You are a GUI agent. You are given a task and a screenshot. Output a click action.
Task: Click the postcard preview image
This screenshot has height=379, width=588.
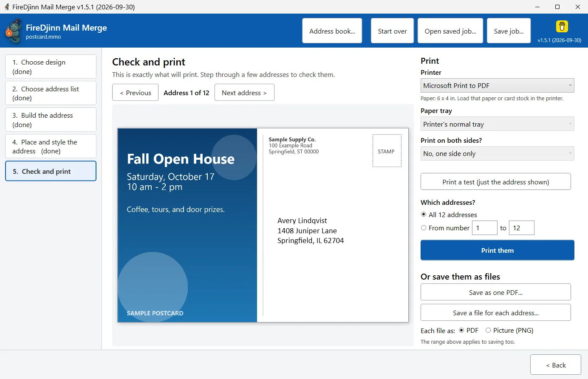(x=263, y=225)
